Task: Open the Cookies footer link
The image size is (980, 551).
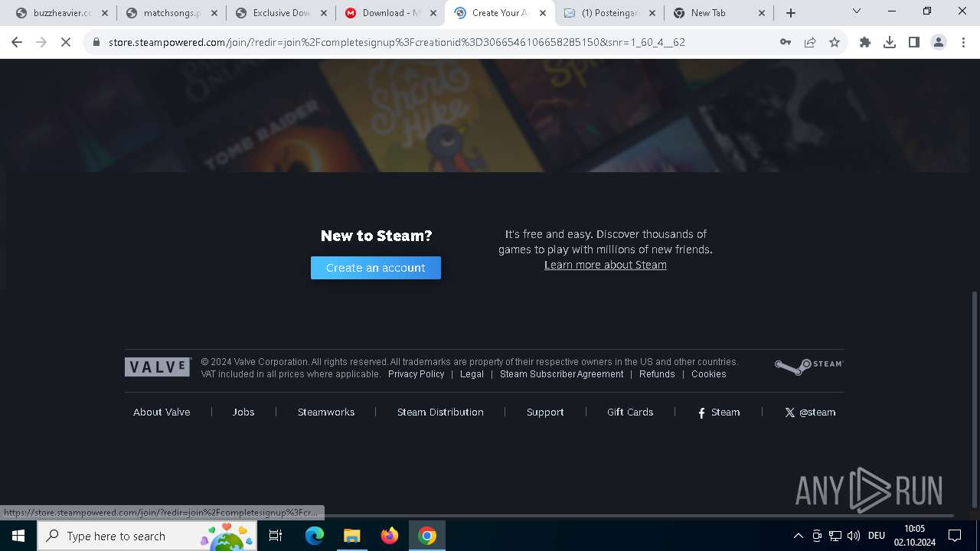Action: point(709,374)
